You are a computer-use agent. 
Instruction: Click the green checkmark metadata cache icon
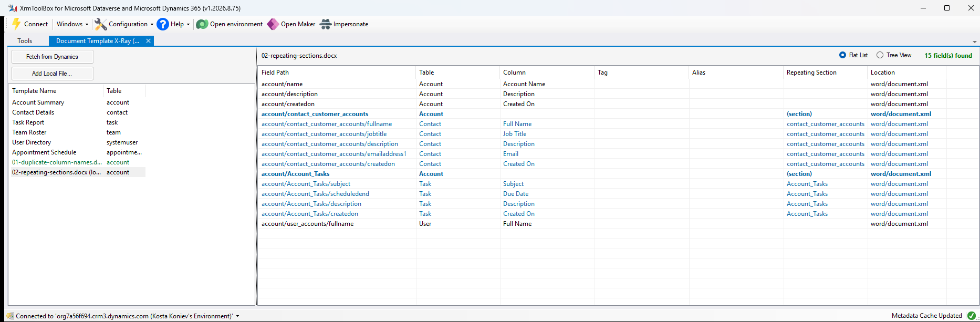pos(971,316)
